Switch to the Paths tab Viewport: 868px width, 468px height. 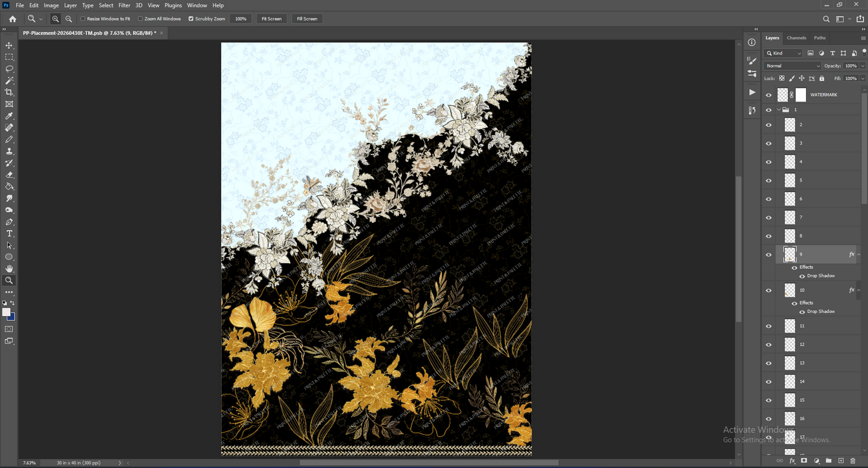820,38
